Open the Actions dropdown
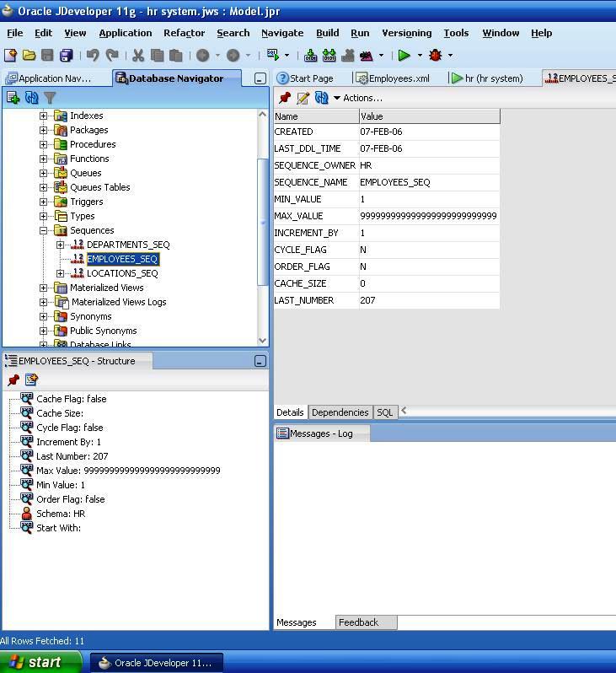Viewport: 616px width, 673px height. (358, 98)
